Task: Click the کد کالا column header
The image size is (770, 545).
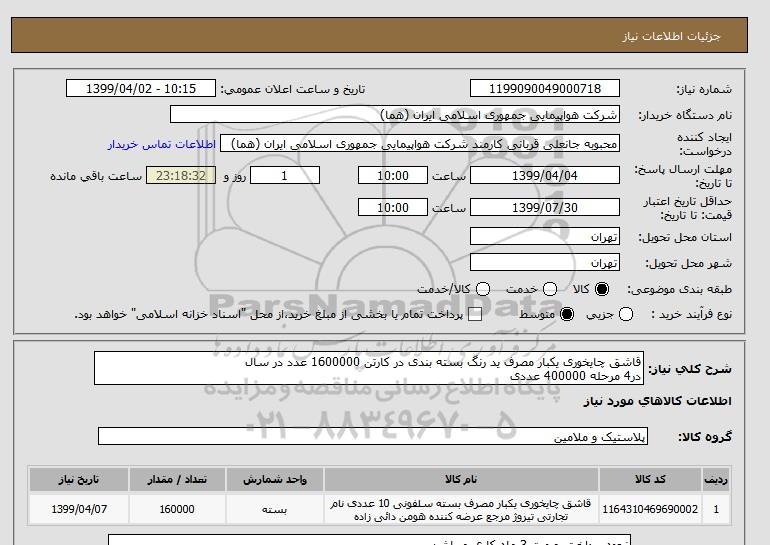Action: pyautogui.click(x=650, y=480)
